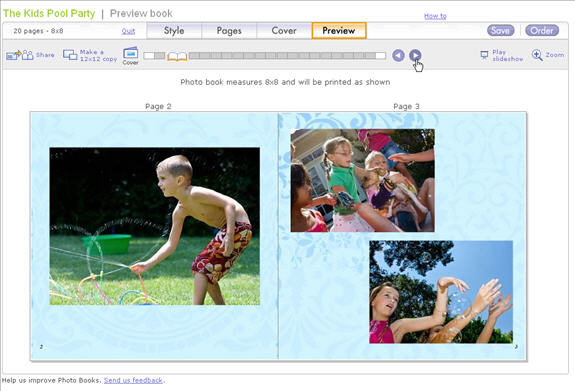Switch to the Style tab

(174, 30)
